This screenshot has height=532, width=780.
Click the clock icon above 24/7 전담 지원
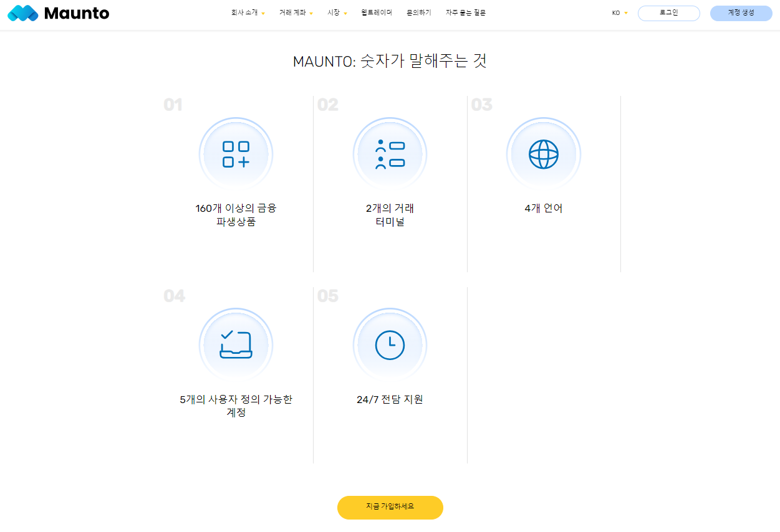pos(390,345)
